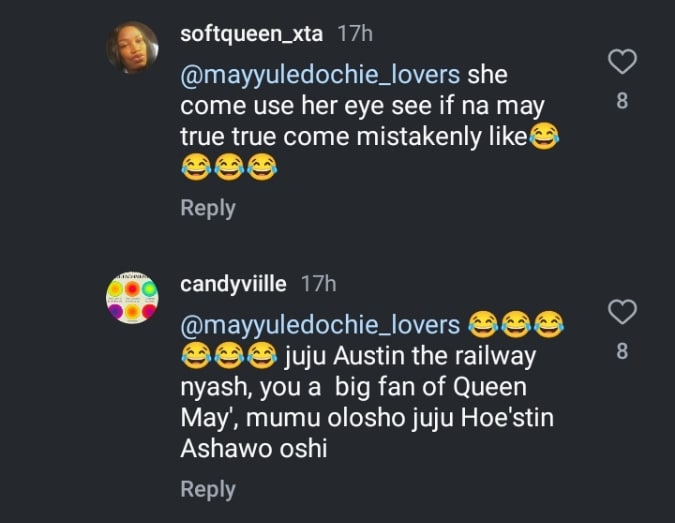
Task: Tap the laughing emoji after "mistakenly like"
Action: tap(544, 137)
